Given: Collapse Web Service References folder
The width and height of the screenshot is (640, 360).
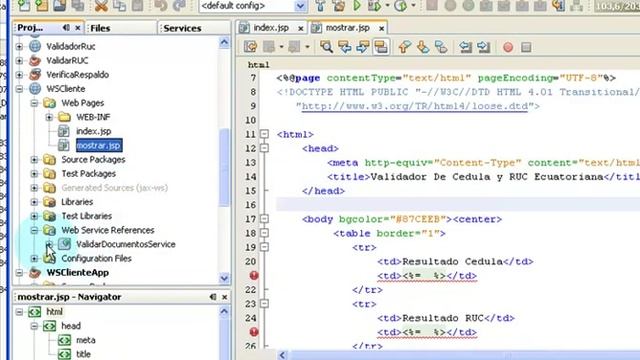Looking at the screenshot, I should pyautogui.click(x=34, y=230).
